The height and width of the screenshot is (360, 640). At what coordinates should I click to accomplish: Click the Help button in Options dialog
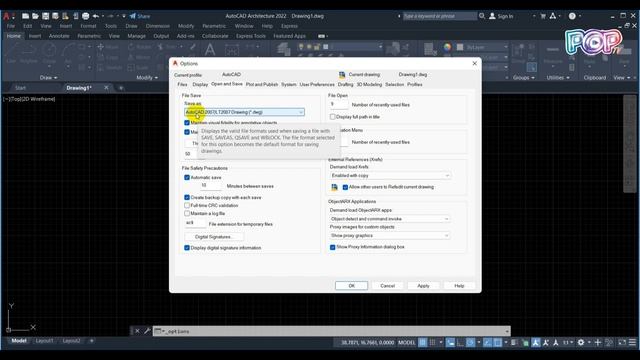(459, 286)
